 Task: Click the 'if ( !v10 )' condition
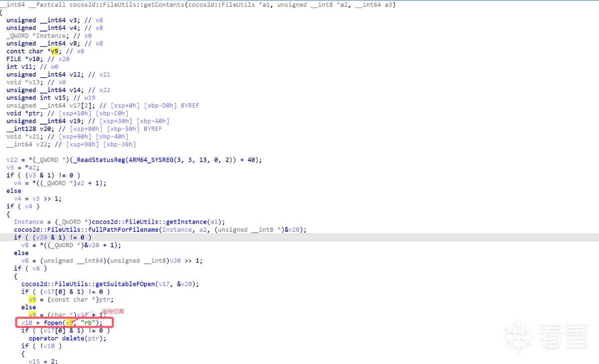point(41,346)
